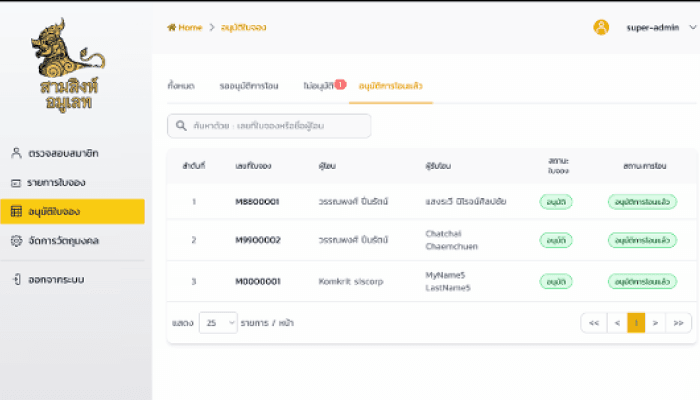The height and width of the screenshot is (400, 700).
Task: Jump to first page with << button
Action: [593, 323]
